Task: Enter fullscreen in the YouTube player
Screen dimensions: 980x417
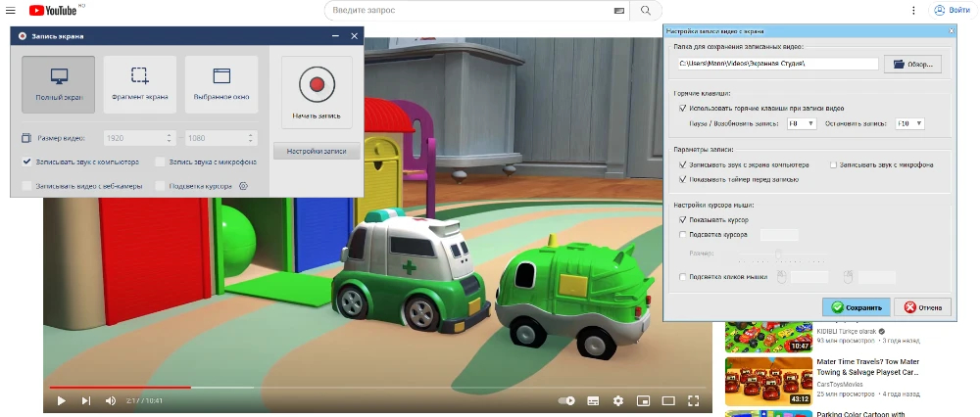Action: point(694,400)
